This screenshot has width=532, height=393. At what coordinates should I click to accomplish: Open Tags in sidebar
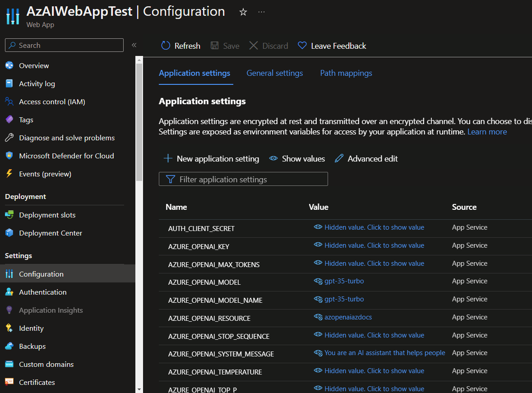[26, 120]
